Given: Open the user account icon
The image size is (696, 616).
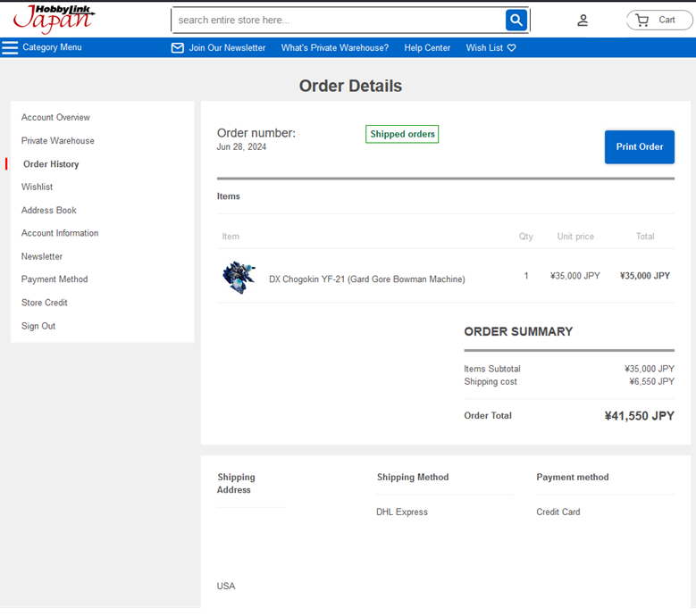Looking at the screenshot, I should [583, 20].
